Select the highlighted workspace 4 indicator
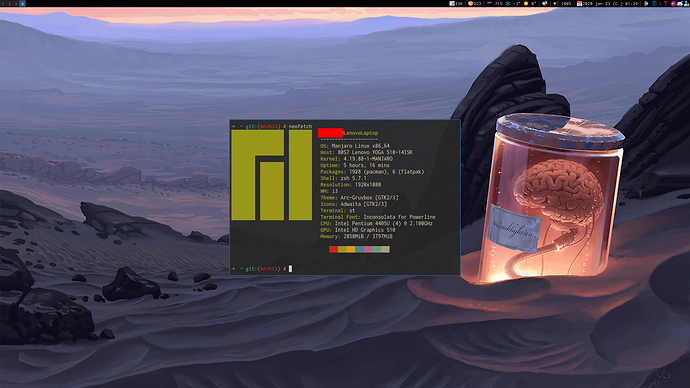 point(22,4)
